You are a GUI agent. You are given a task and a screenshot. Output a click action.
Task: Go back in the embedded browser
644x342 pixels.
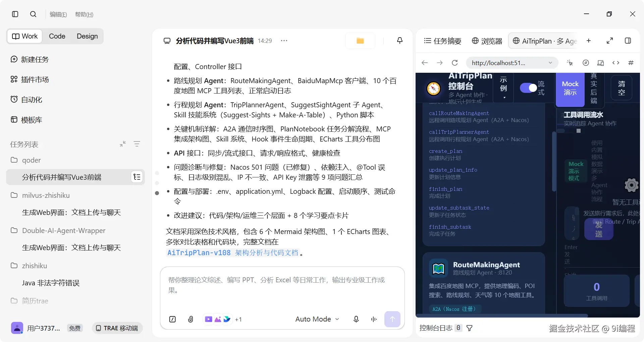click(425, 63)
